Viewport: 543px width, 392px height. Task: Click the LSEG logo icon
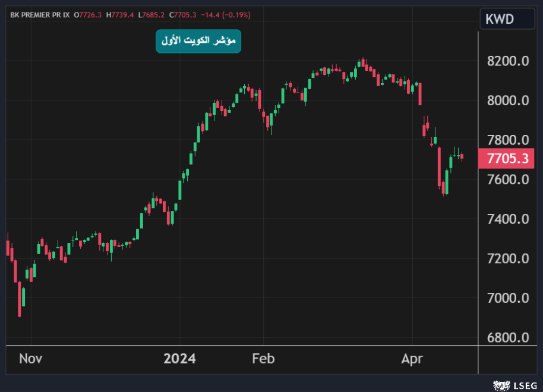coord(503,386)
